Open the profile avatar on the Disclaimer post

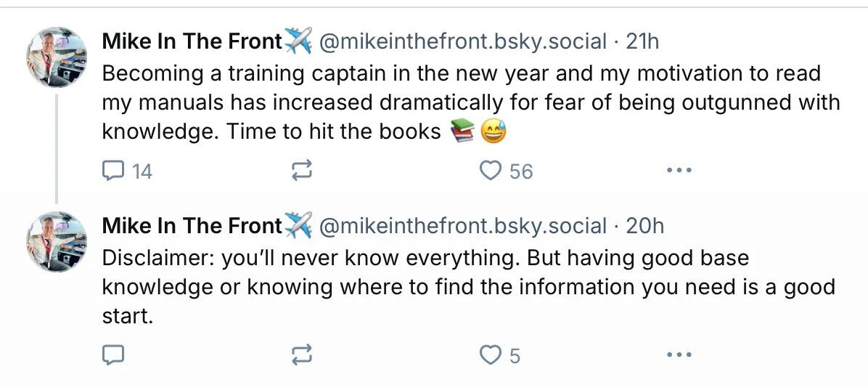[x=57, y=241]
